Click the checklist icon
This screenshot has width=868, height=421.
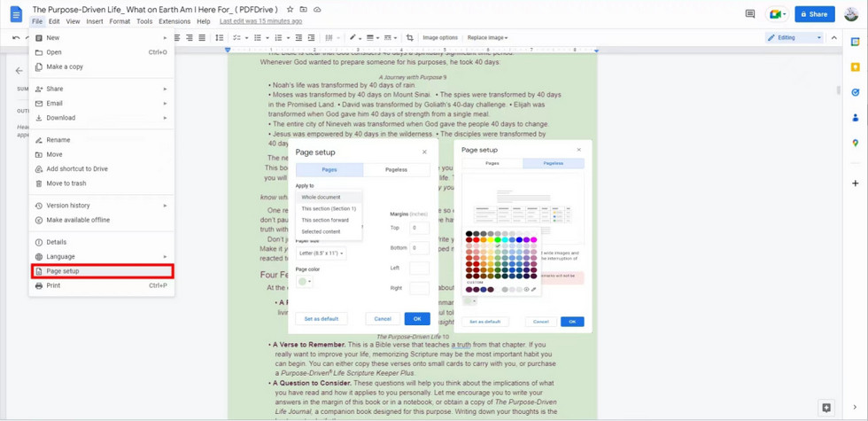[x=237, y=37]
